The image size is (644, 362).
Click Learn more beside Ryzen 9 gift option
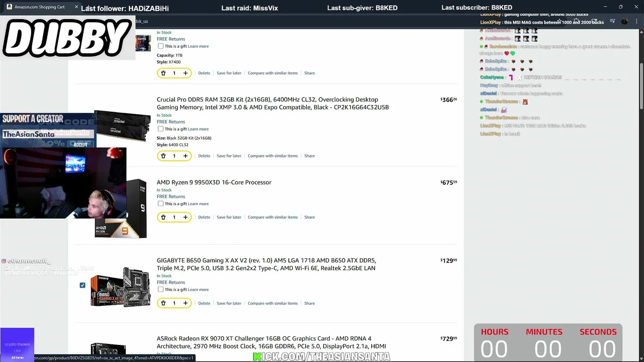pos(198,204)
